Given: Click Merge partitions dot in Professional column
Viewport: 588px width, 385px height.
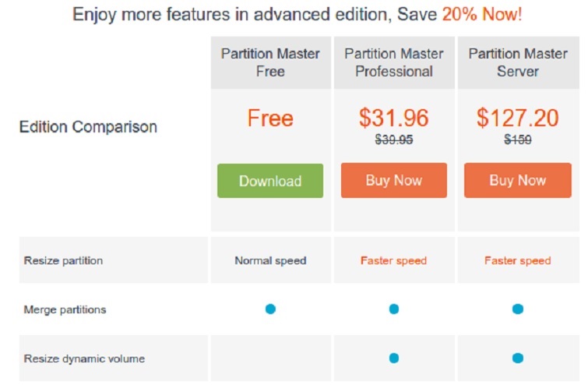Looking at the screenshot, I should click(x=394, y=309).
